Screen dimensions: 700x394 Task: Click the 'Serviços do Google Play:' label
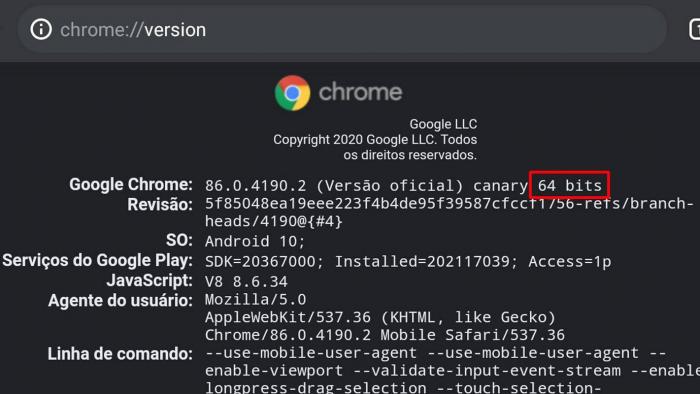97,260
